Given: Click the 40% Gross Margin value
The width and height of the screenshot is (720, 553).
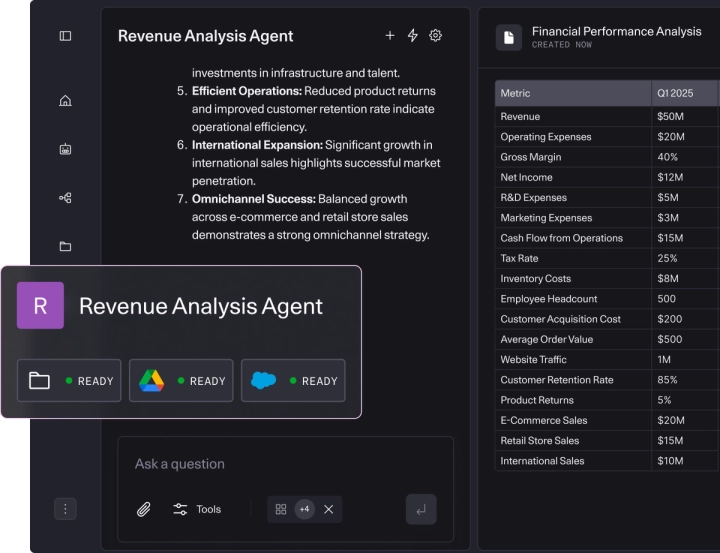Looking at the screenshot, I should click(x=668, y=157).
